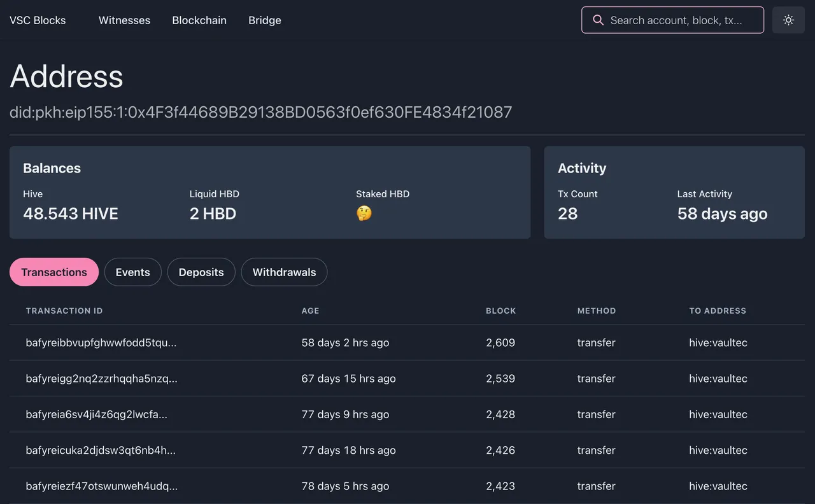Click the AGE column header
The image size is (815, 504).
click(x=310, y=311)
